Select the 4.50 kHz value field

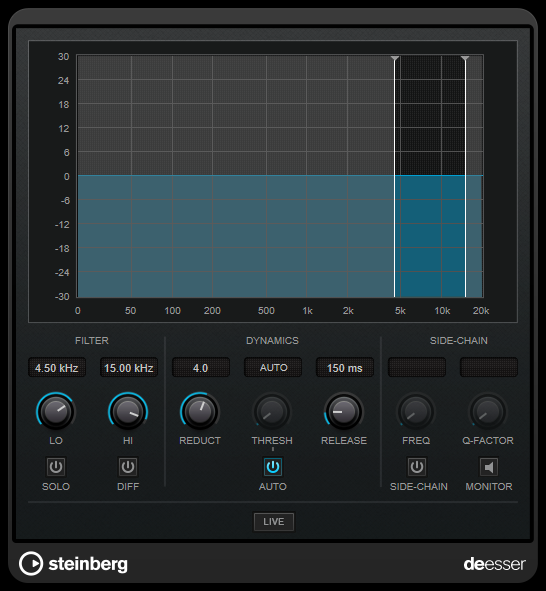tap(57, 367)
